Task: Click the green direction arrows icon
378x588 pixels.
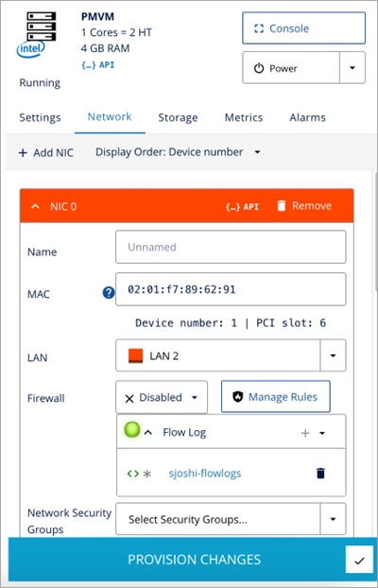Action: click(132, 474)
